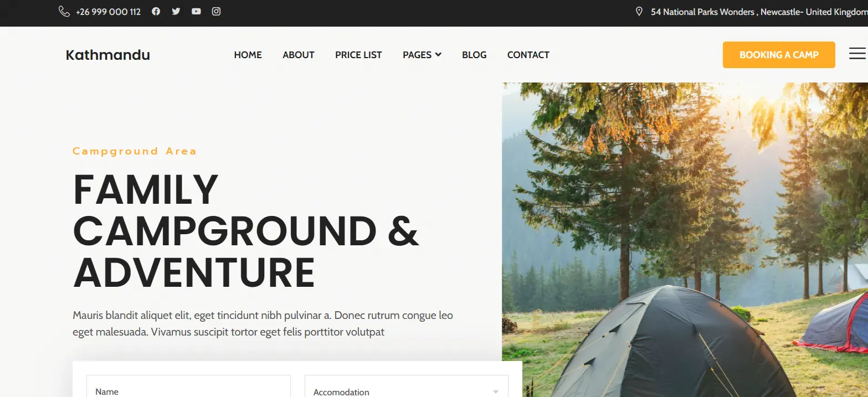Open the Blog menu item
Viewport: 868px width, 397px height.
(474, 55)
